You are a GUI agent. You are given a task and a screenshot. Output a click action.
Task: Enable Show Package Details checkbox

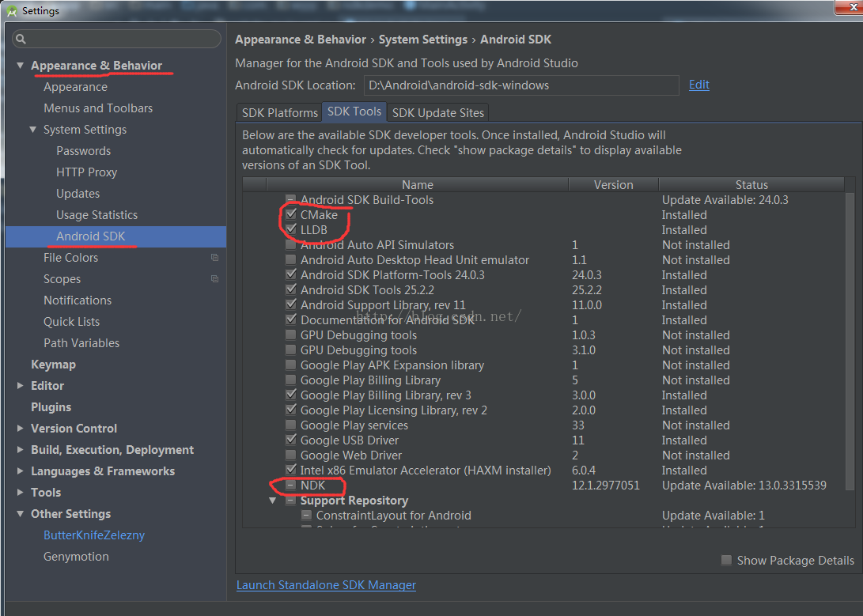tap(726, 560)
